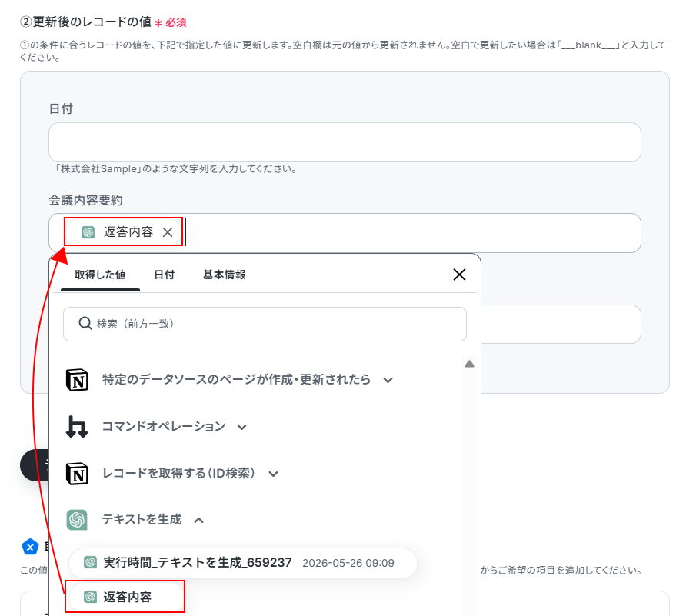Collapse the テキストを生成 section chevron

click(x=199, y=520)
